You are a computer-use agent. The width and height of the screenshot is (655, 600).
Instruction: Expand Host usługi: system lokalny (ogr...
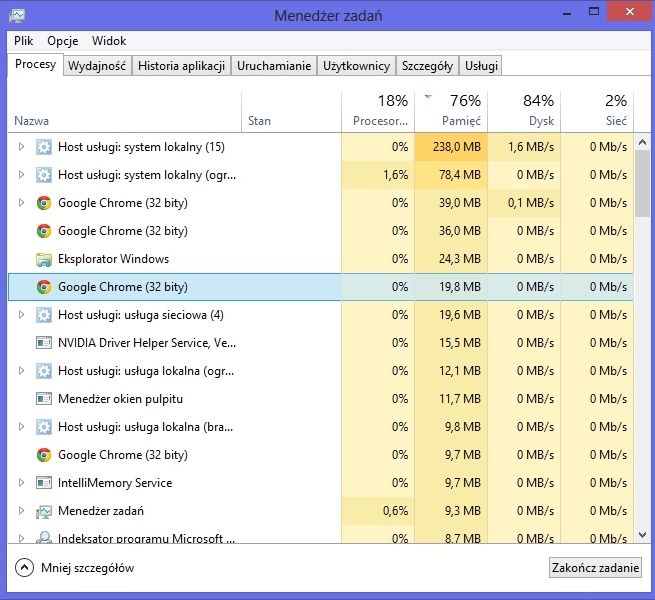click(x=21, y=175)
